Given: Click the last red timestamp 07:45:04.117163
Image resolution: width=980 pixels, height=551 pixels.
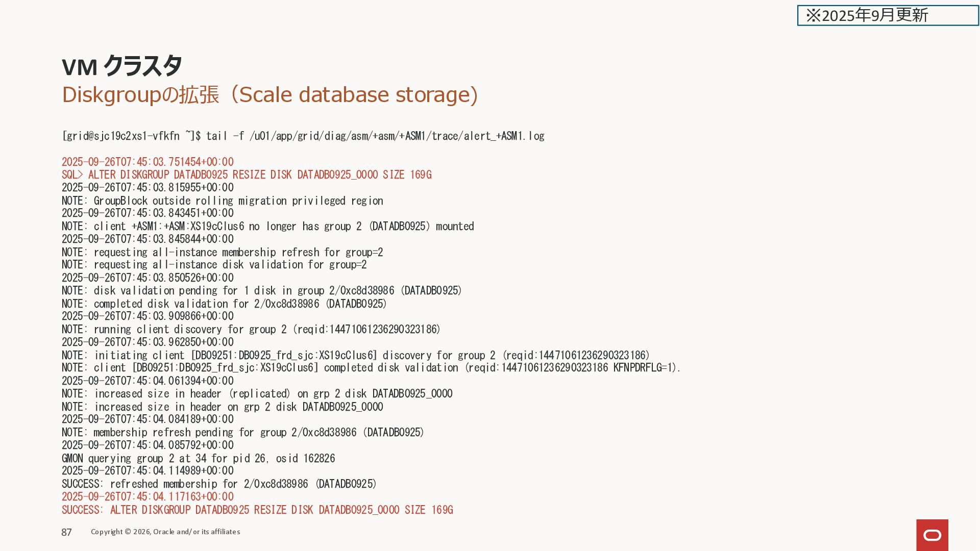Looking at the screenshot, I should (x=148, y=497).
